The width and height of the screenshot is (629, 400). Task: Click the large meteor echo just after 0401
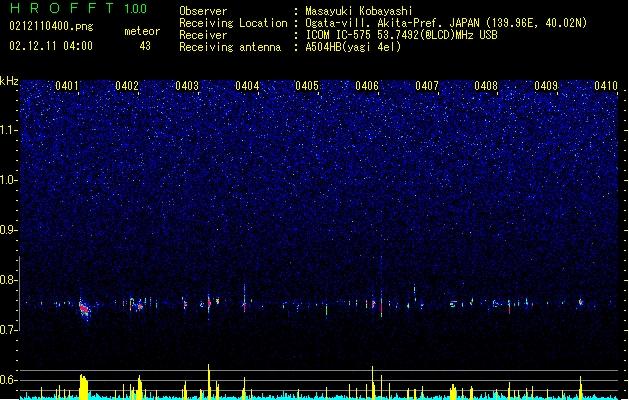84,309
